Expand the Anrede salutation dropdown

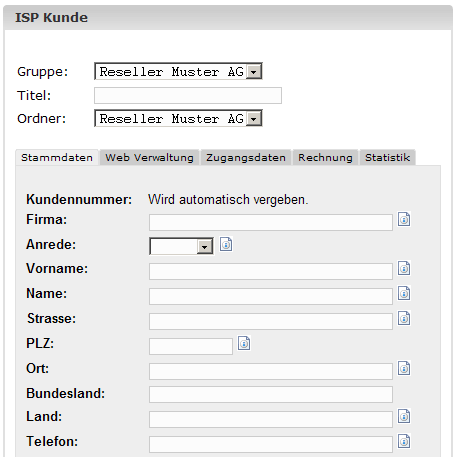181,246
